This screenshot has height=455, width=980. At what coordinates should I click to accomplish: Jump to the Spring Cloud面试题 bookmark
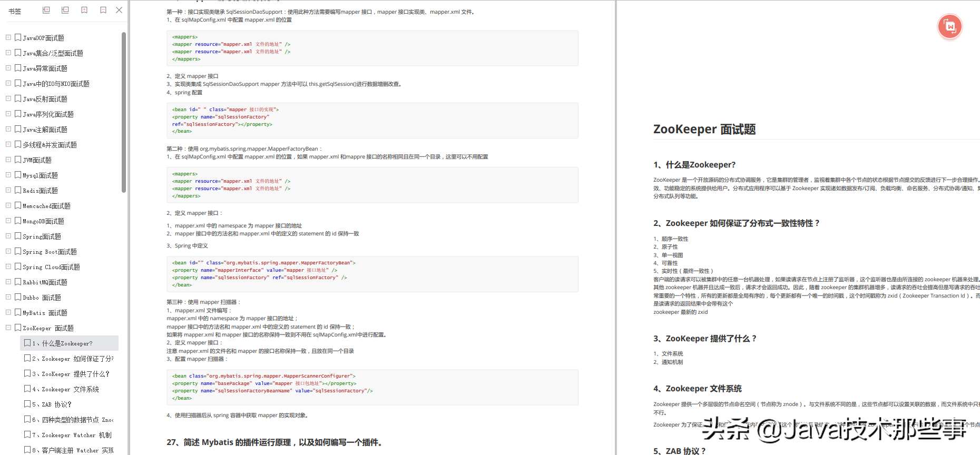[x=51, y=267]
